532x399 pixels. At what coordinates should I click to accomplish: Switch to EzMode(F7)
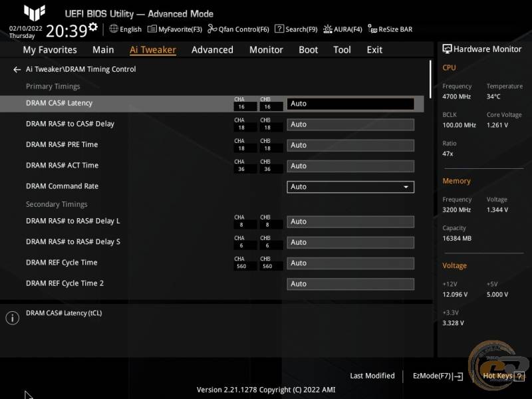(x=438, y=376)
